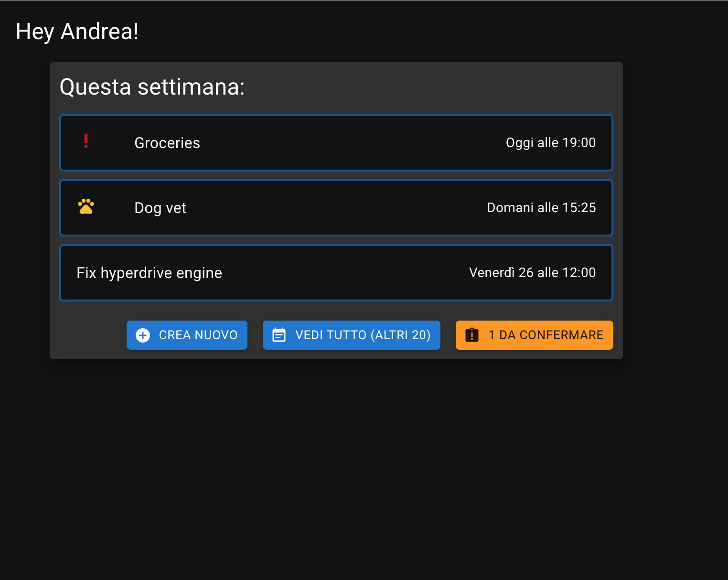This screenshot has width=728, height=580.
Task: Click the plus icon inside CREA NUOVO
Action: click(x=142, y=335)
